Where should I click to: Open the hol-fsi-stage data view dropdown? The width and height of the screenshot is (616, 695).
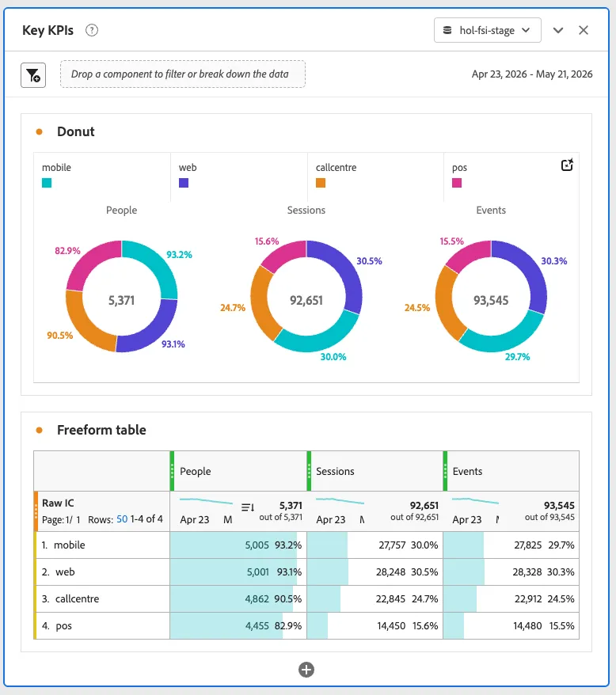[488, 30]
